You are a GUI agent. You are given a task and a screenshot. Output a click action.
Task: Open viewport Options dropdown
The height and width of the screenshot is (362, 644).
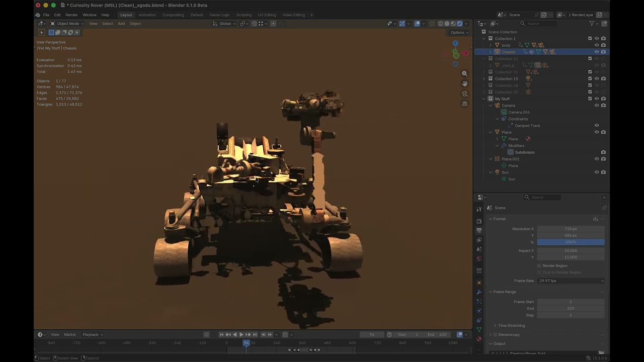[459, 32]
